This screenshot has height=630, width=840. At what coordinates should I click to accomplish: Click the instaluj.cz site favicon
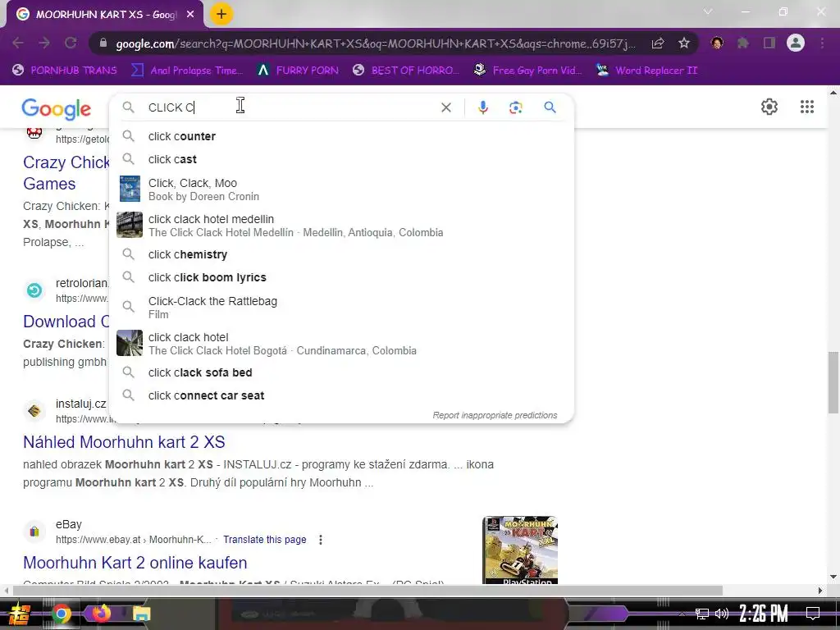tap(34, 411)
